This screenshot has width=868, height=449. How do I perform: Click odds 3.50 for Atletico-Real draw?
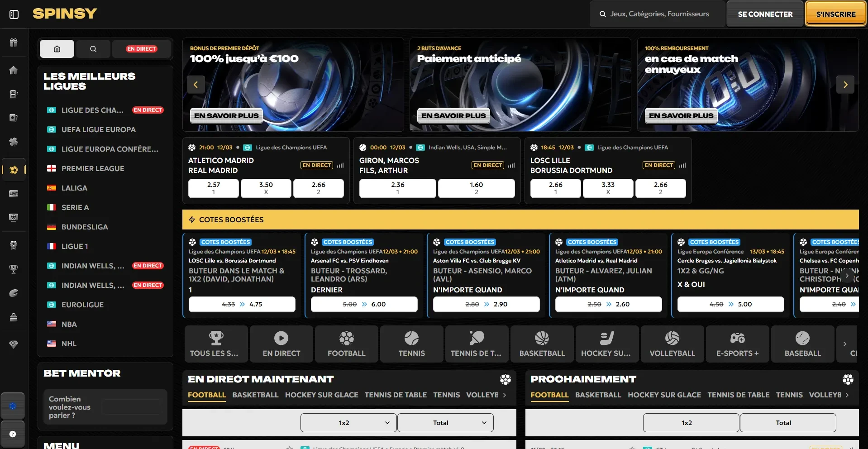pos(266,188)
